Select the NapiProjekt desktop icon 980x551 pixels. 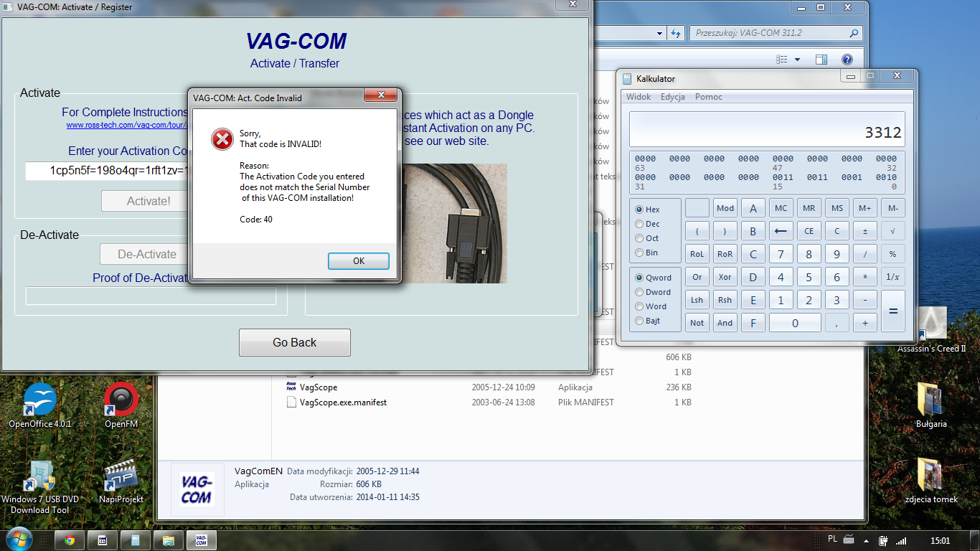pos(121,481)
